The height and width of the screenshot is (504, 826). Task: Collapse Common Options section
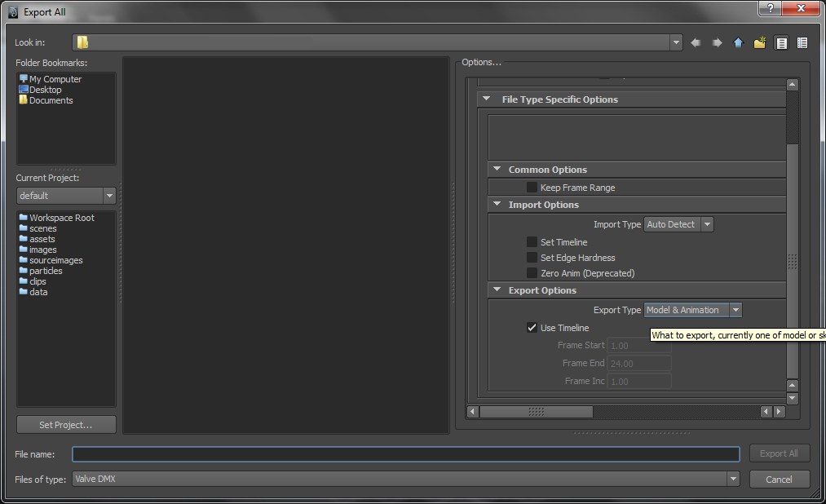click(x=497, y=169)
